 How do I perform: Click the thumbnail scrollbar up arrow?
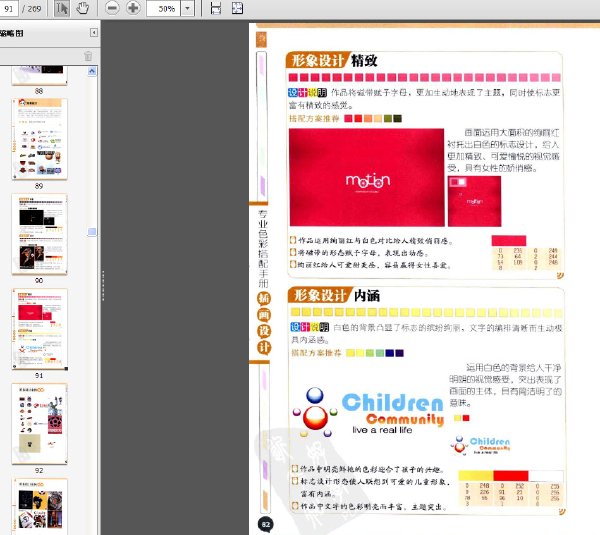pos(92,71)
